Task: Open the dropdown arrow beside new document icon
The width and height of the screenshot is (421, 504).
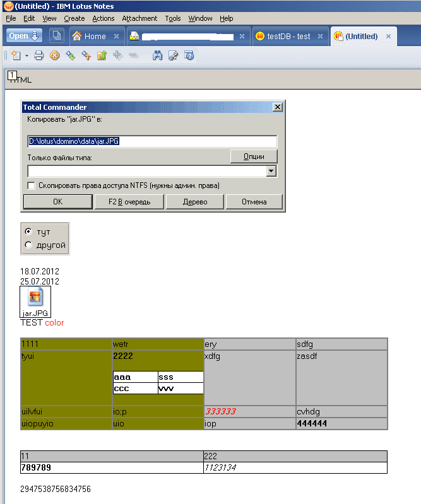Action: pyautogui.click(x=27, y=56)
